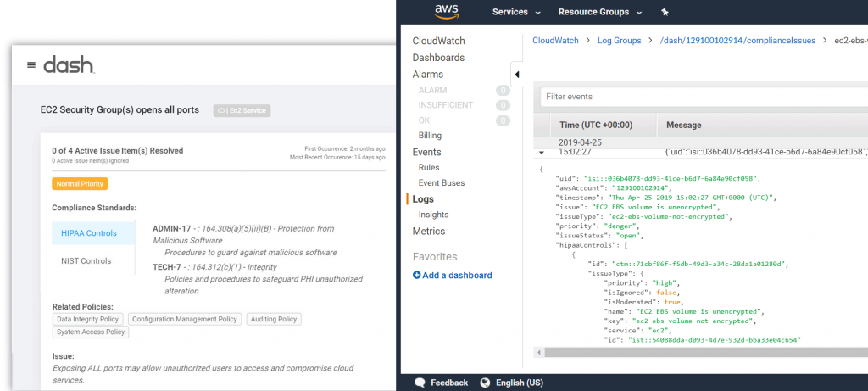Open Events in the sidebar

click(427, 152)
